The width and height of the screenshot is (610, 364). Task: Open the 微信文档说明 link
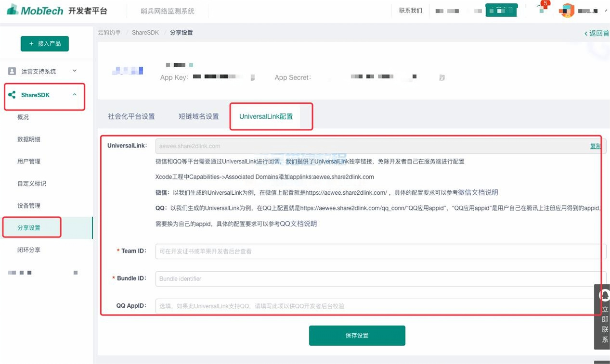[478, 192]
